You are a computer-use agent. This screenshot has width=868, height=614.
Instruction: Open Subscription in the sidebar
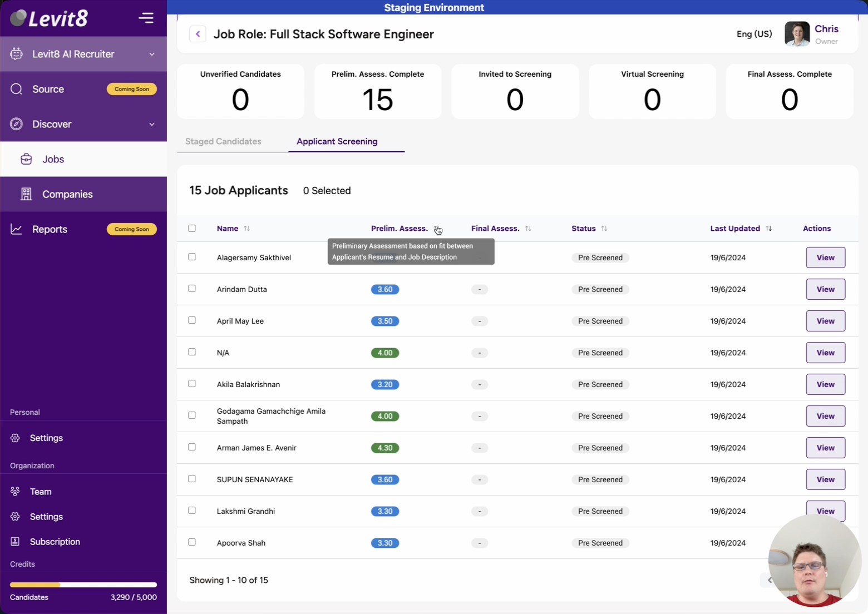coord(55,542)
